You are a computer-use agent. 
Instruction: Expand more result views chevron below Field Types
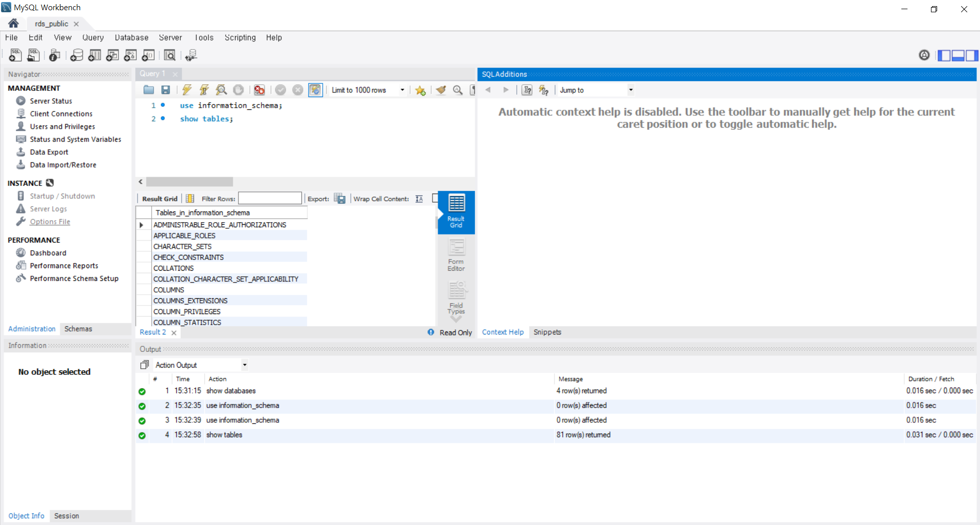point(456,319)
